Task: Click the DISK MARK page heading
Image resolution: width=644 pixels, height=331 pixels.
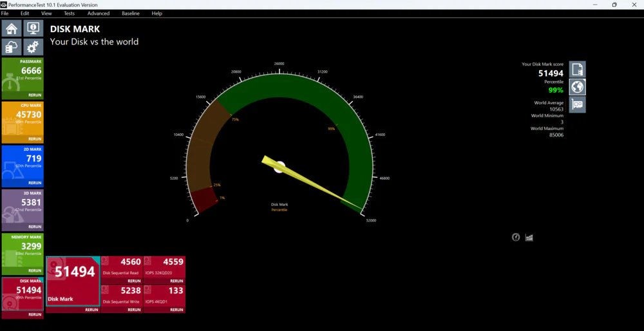Action: tap(75, 29)
